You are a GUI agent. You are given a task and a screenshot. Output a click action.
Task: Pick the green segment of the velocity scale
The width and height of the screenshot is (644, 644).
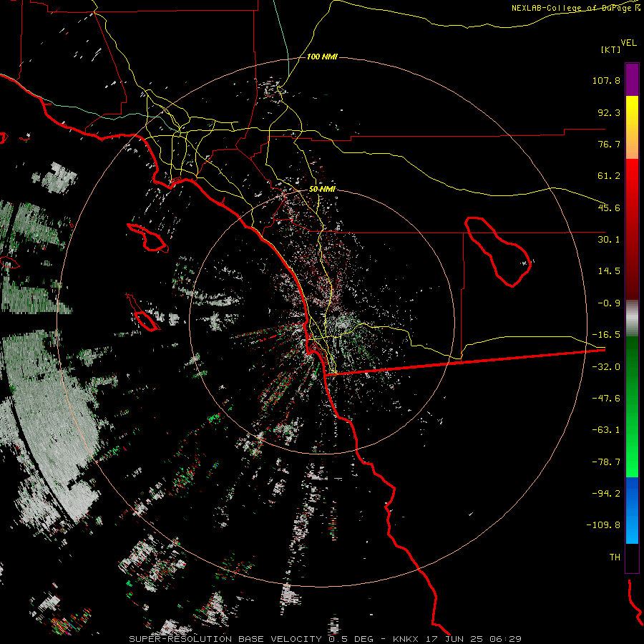pyautogui.click(x=632, y=406)
